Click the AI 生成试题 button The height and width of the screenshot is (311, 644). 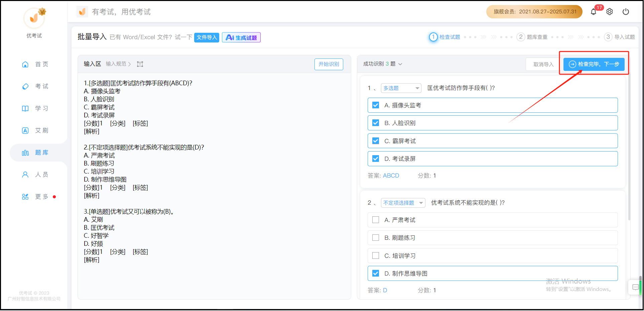point(241,37)
